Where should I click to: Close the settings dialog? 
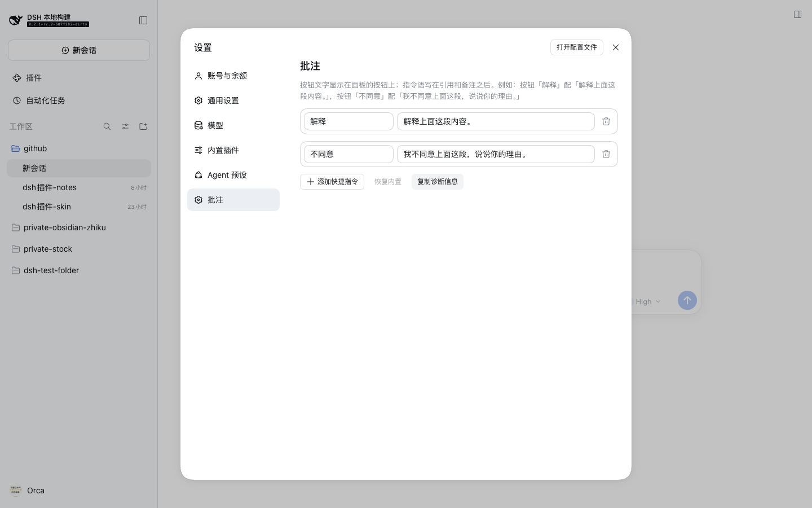(x=616, y=47)
